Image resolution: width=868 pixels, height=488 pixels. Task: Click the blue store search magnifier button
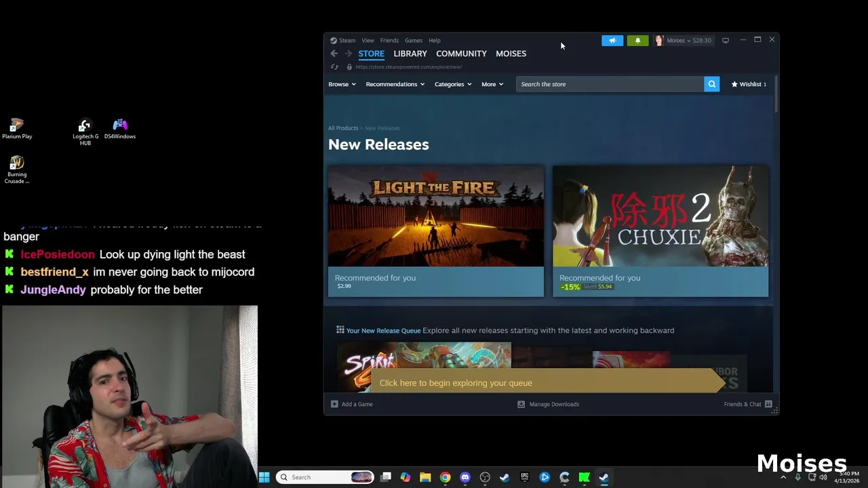pyautogui.click(x=711, y=84)
